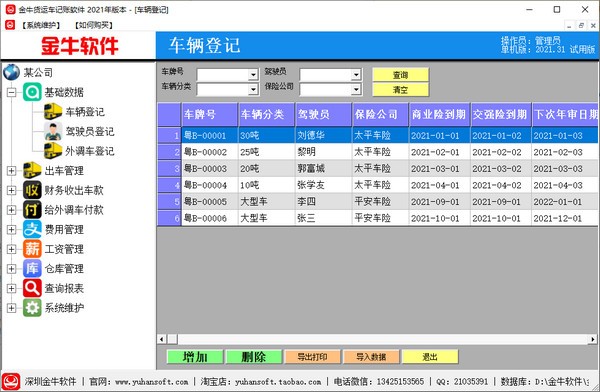Click the orange 薪 icon for 工资管理
The height and width of the screenshot is (392, 600).
point(32,249)
